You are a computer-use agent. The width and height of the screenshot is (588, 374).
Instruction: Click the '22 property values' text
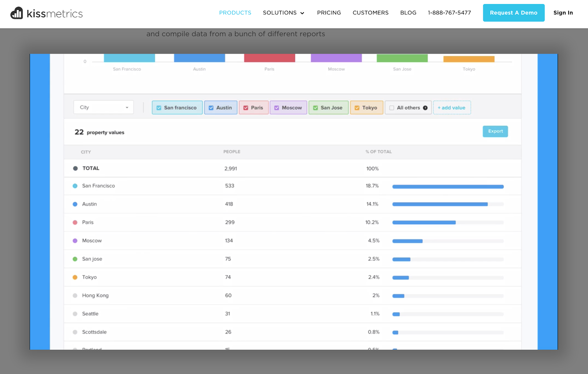pyautogui.click(x=100, y=132)
